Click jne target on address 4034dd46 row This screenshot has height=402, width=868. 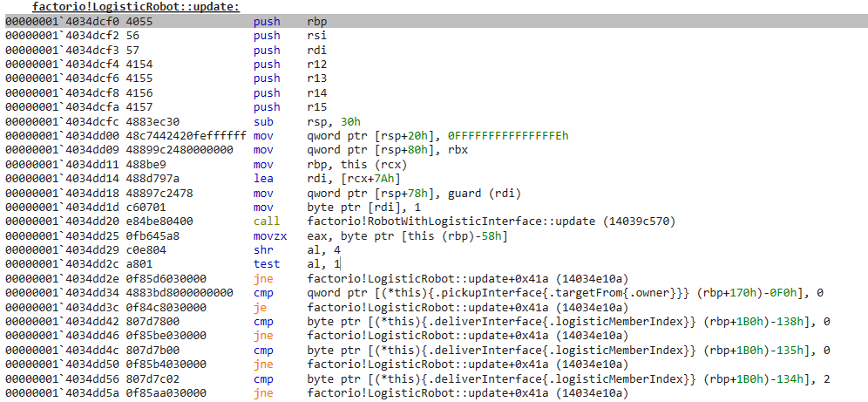(468, 336)
